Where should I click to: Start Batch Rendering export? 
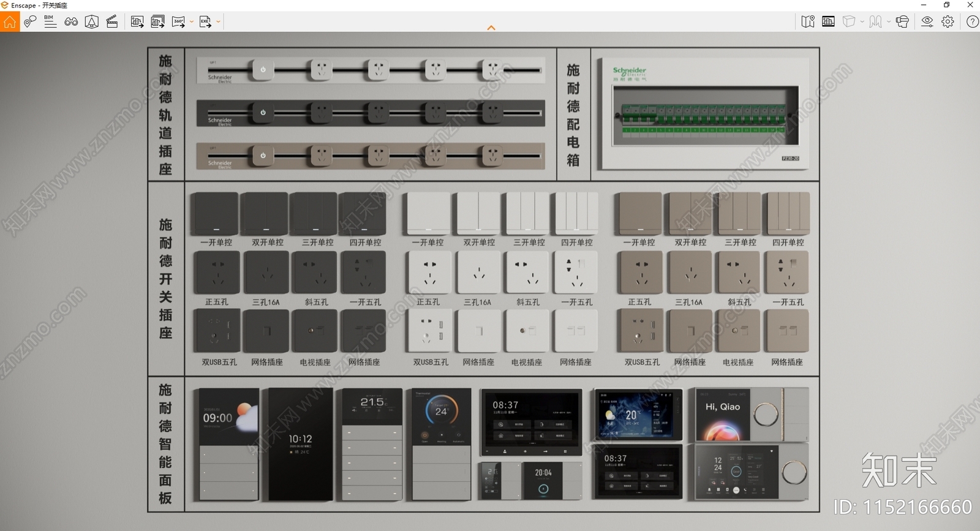(x=158, y=22)
